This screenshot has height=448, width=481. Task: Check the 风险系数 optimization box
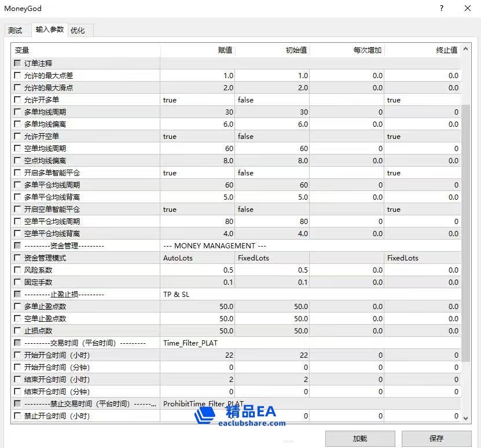pyautogui.click(x=17, y=270)
